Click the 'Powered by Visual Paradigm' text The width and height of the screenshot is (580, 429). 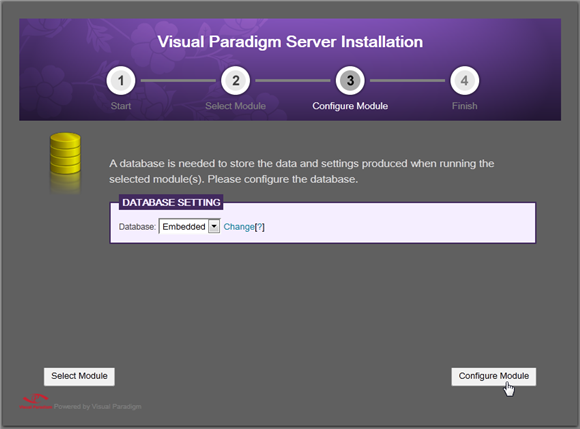tap(98, 406)
